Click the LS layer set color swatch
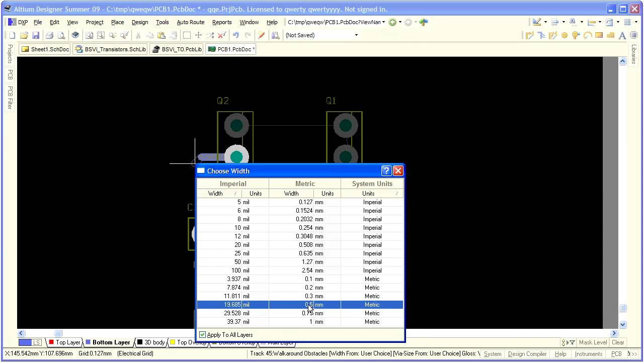The height and width of the screenshot is (362, 644). click(x=30, y=342)
